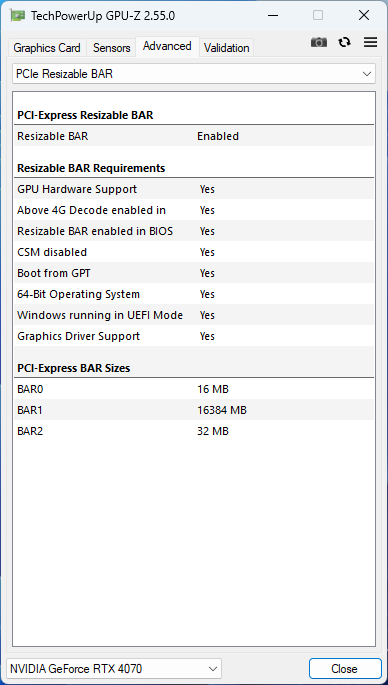Viewport: 388px width, 685px height.
Task: Click the 32 MB value of BAR2
Action: coord(213,431)
